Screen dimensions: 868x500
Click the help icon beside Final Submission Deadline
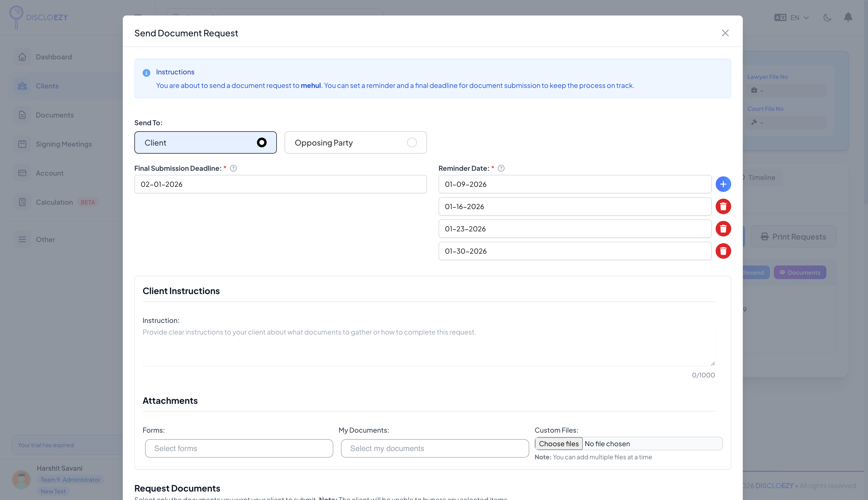[233, 168]
